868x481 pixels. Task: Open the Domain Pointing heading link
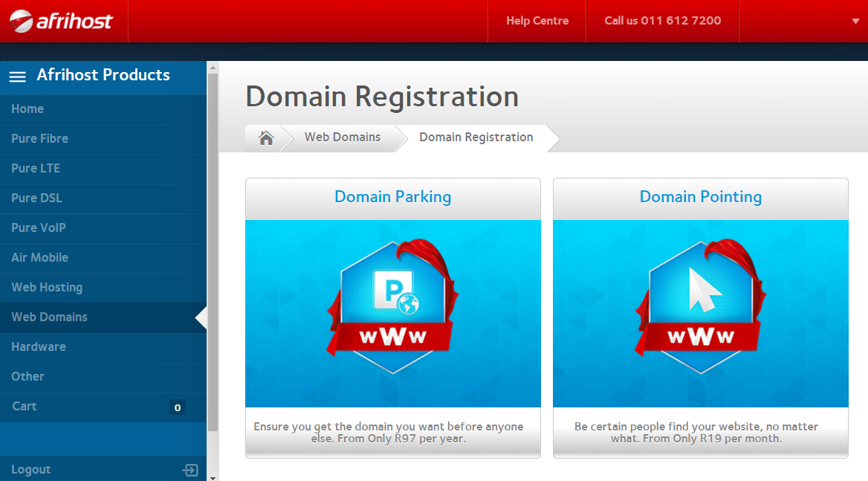click(x=700, y=197)
